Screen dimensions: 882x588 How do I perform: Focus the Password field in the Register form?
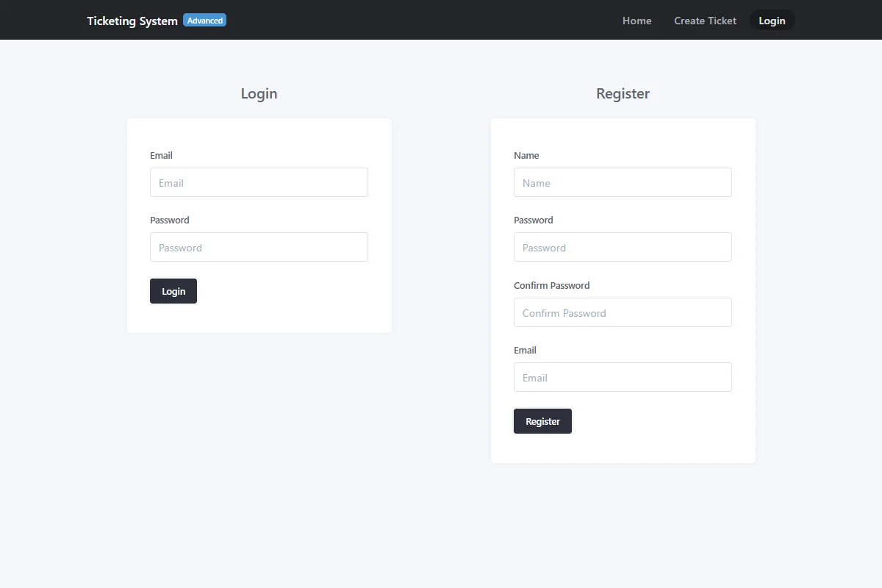coord(623,247)
